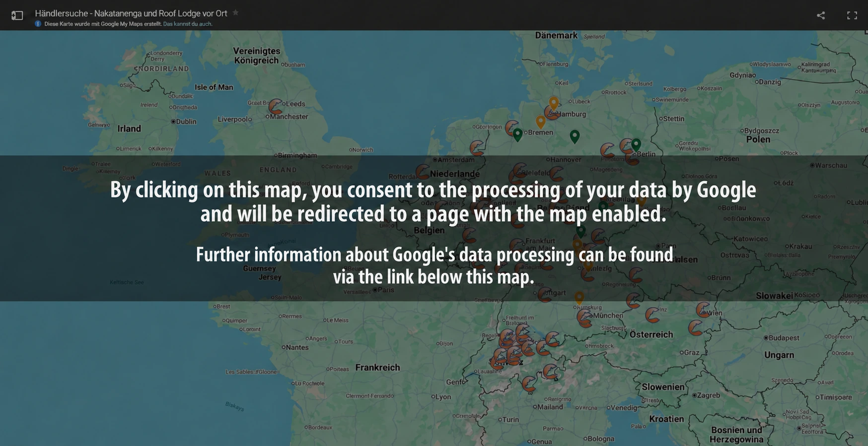Select the dealer marker near Linz
The width and height of the screenshot is (868, 446).
pyautogui.click(x=652, y=315)
